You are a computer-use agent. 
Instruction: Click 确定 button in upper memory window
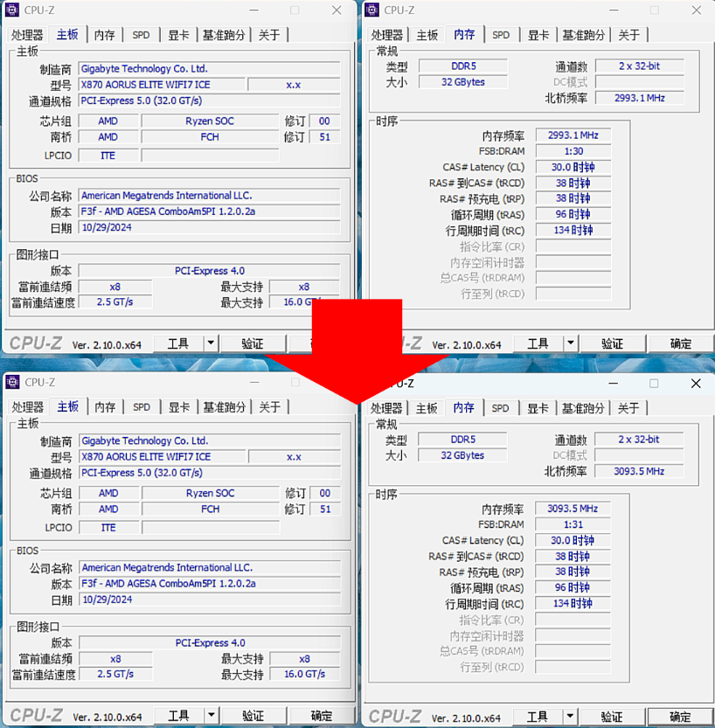(680, 343)
